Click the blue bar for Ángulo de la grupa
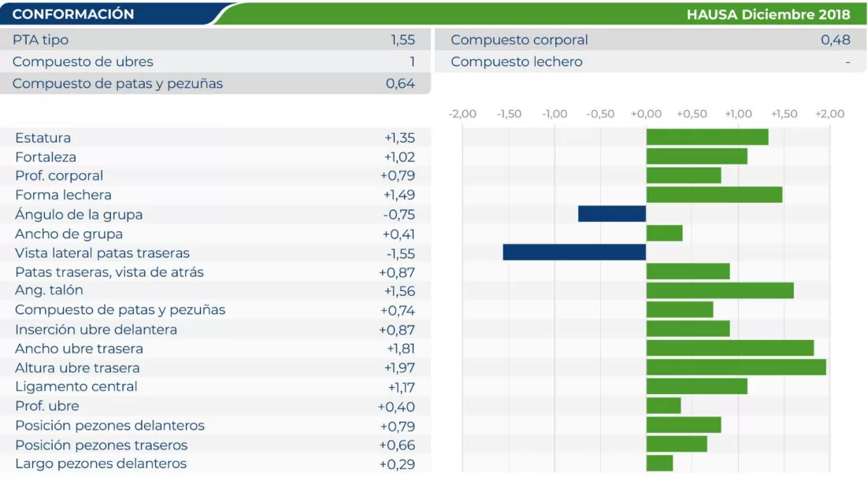 coord(612,214)
